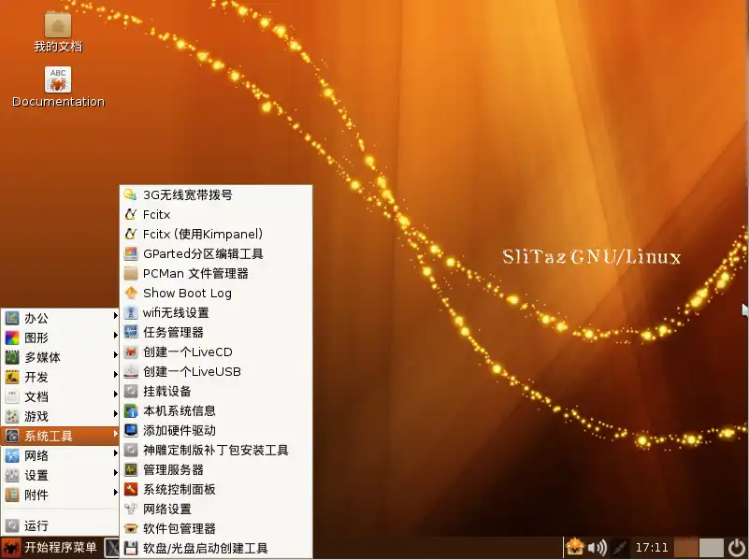Viewport: 749px width, 560px height.
Task: Open PCMan 文件管理器 file manager
Action: [x=216, y=273]
